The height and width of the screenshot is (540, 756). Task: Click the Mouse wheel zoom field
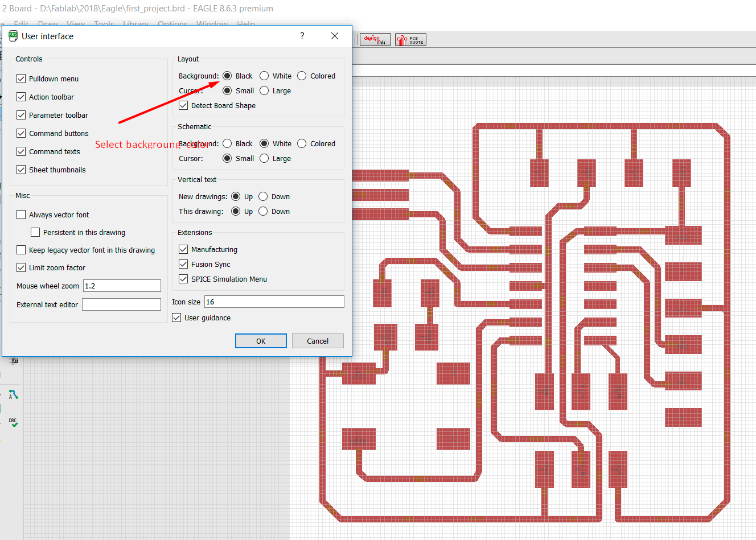pos(122,286)
